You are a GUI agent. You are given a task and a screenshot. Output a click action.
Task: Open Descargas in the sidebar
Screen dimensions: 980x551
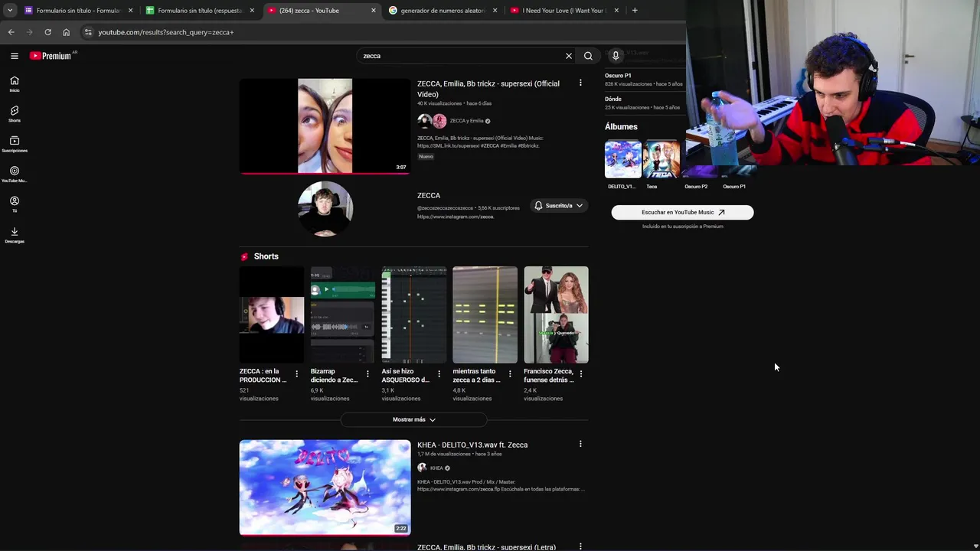coord(15,235)
